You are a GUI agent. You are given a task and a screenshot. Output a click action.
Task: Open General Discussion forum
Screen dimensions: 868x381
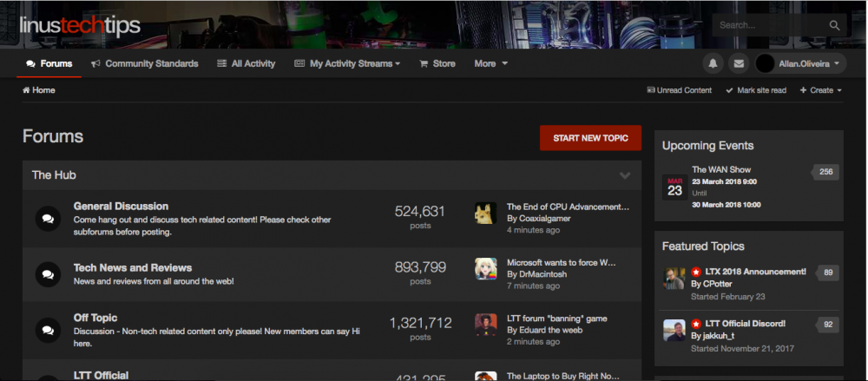point(121,206)
